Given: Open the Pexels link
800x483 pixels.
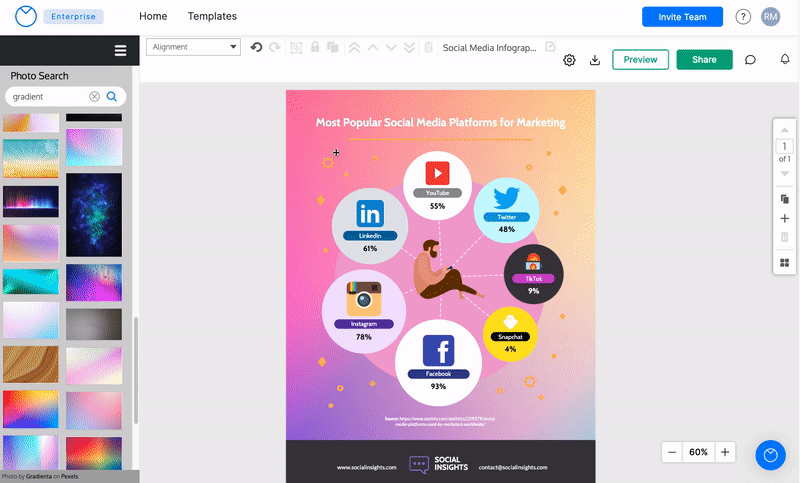Looking at the screenshot, I should tap(70, 476).
